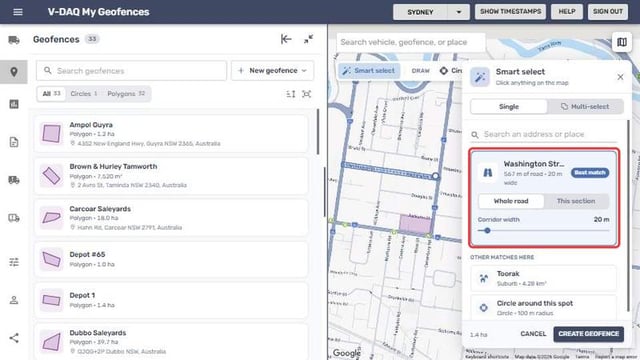Viewport: 640px width, 360px height.
Task: Adjust the Corridor width slider handle
Action: pos(487,231)
